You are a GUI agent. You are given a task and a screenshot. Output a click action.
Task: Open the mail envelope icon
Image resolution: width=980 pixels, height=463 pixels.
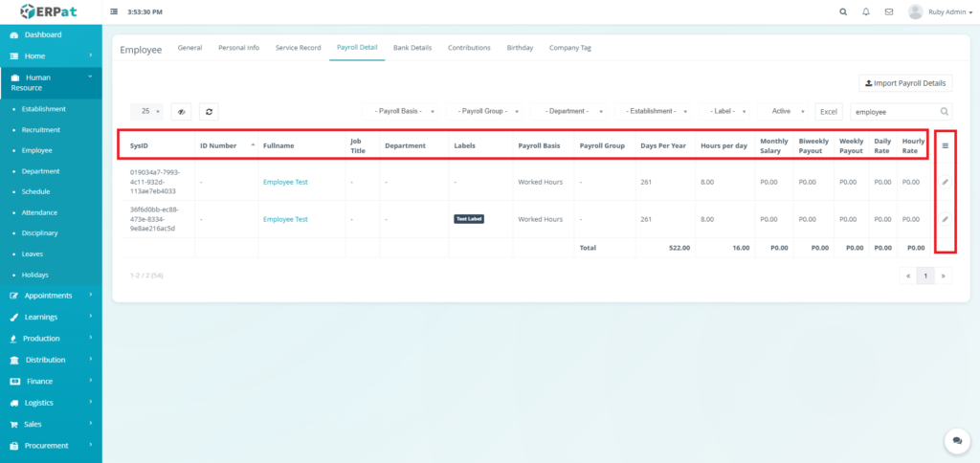(x=889, y=12)
